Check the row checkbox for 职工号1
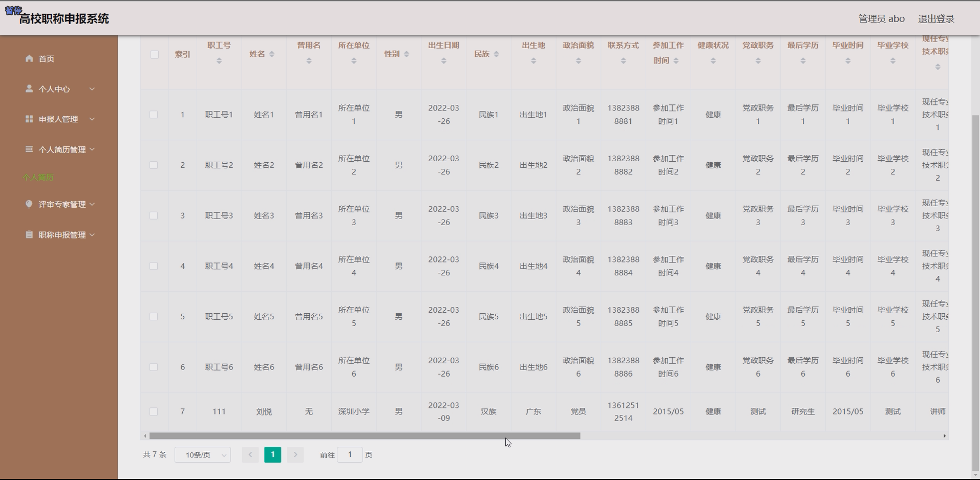Image resolution: width=980 pixels, height=480 pixels. click(154, 115)
